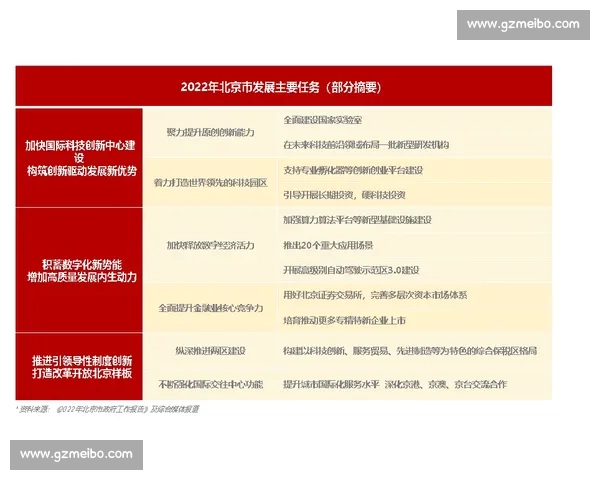Click the cell "不断强化国际交往中心功能"
This screenshot has height=480, width=600.
pyautogui.click(x=210, y=384)
